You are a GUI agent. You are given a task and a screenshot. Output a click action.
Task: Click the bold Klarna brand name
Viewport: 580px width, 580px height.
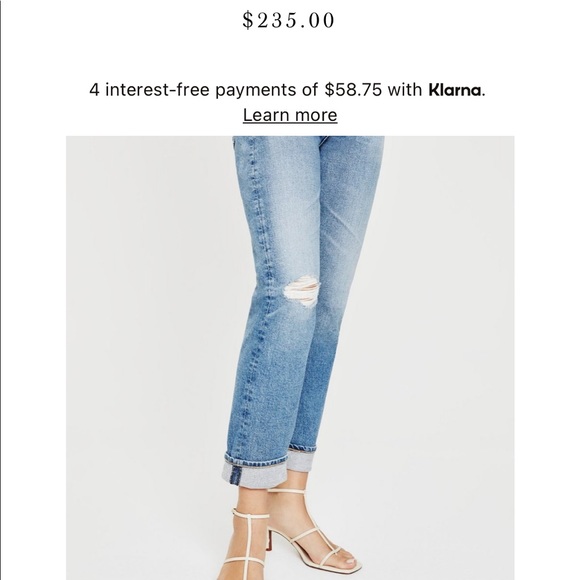point(455,90)
